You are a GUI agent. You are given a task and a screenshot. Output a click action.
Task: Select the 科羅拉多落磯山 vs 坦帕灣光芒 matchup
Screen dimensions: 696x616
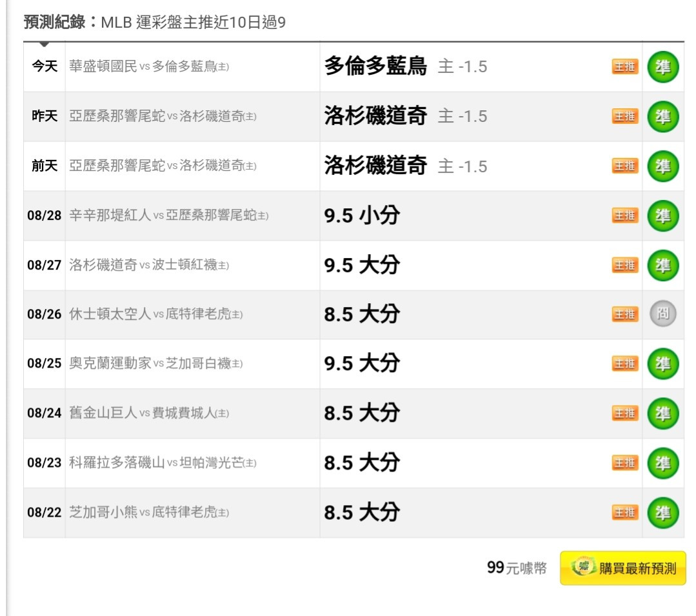[163, 463]
